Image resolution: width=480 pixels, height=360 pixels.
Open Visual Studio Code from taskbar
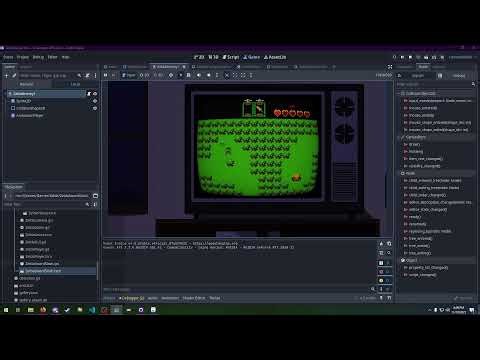coord(92,310)
